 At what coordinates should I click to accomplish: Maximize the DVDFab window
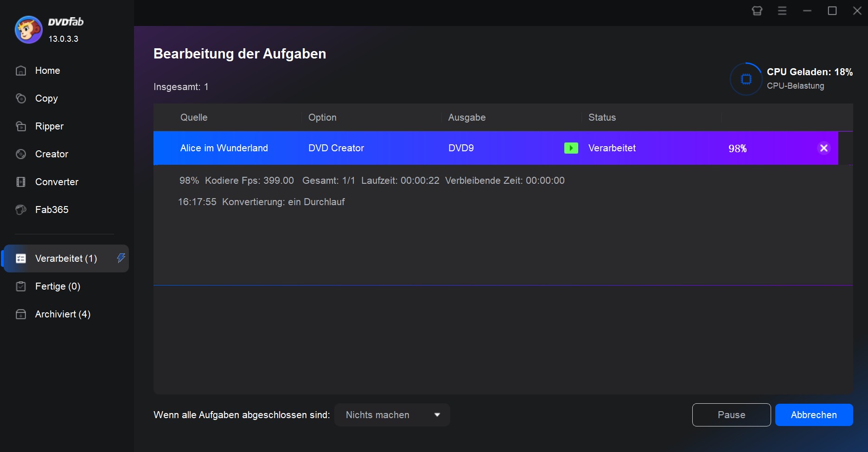pyautogui.click(x=832, y=11)
